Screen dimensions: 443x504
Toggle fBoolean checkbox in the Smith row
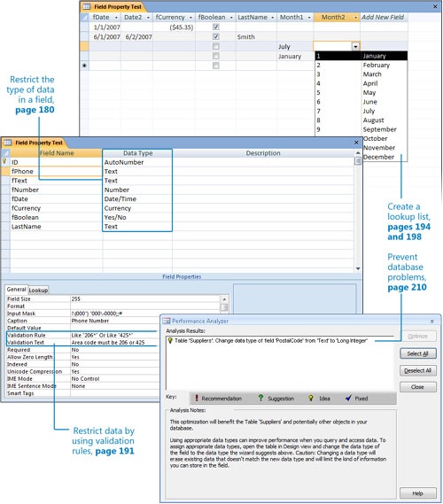(x=216, y=36)
